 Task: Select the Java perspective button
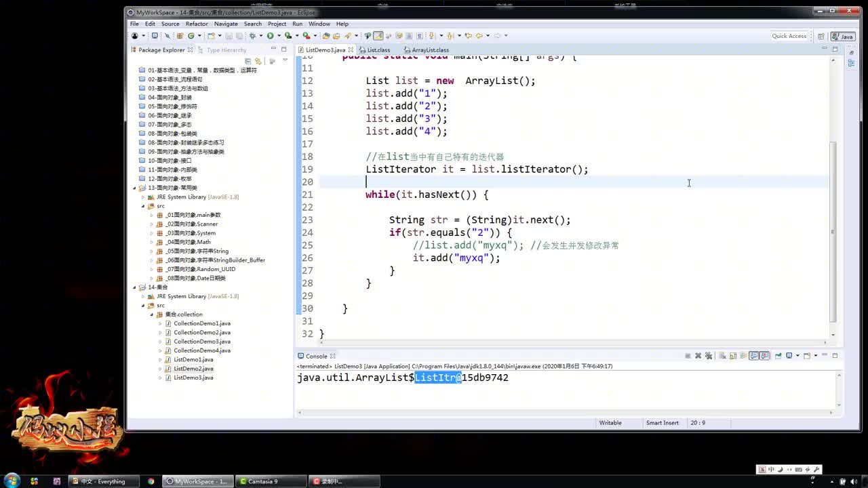click(x=843, y=37)
